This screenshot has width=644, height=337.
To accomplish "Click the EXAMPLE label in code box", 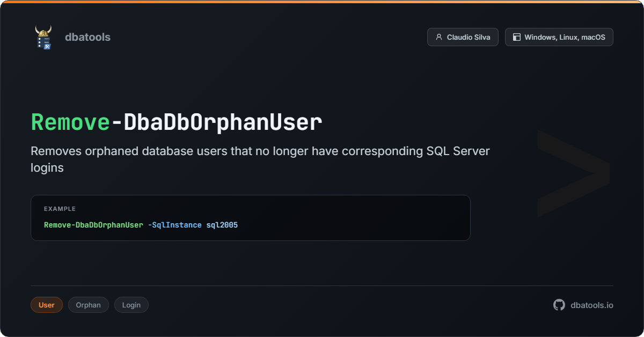I will click(60, 209).
